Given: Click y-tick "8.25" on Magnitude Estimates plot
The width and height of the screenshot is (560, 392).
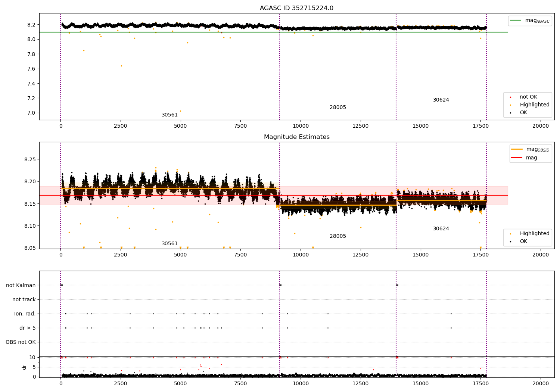Looking at the screenshot, I should click(x=30, y=159).
